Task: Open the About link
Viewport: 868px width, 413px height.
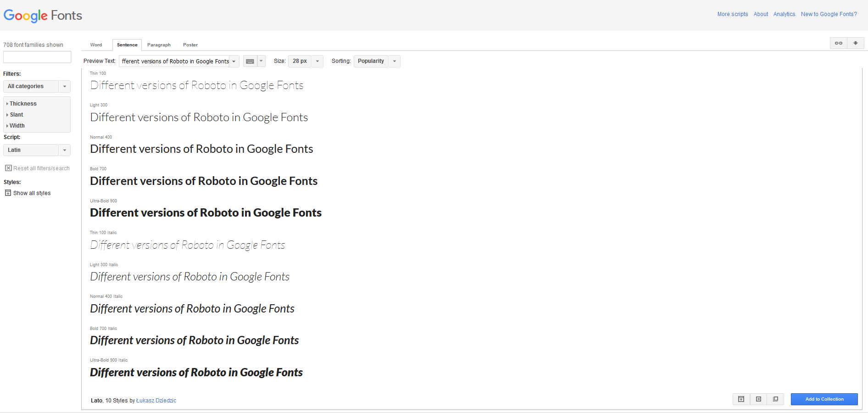Action: (761, 14)
